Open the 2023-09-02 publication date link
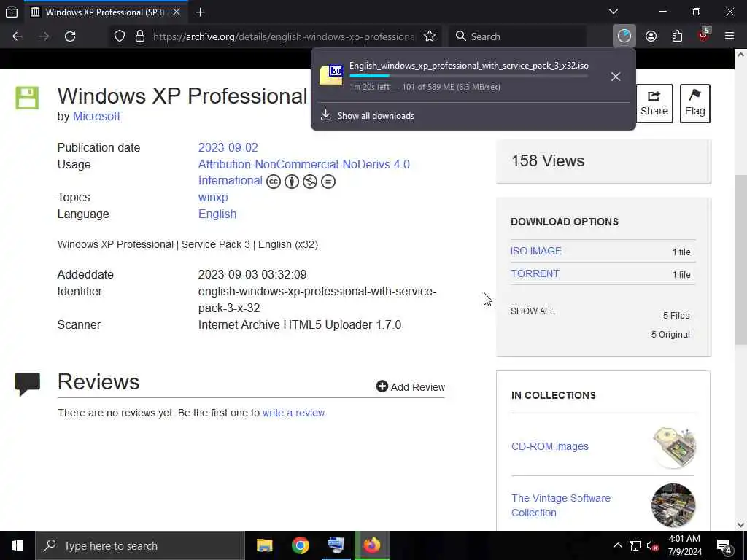Image resolution: width=747 pixels, height=560 pixels. (228, 147)
